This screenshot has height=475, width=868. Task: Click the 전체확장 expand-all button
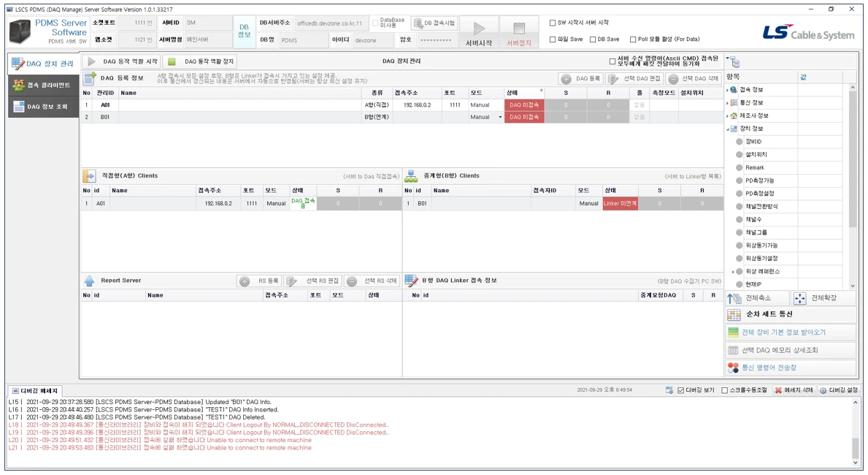point(823,298)
